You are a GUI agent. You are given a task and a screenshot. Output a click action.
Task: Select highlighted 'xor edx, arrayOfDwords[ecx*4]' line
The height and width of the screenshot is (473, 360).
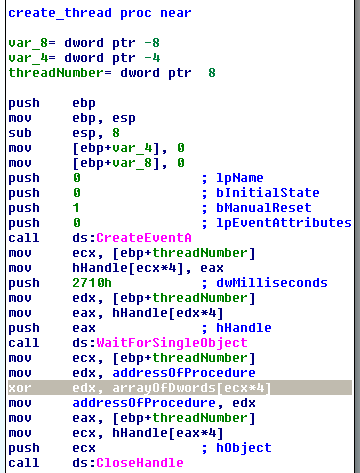180,388
